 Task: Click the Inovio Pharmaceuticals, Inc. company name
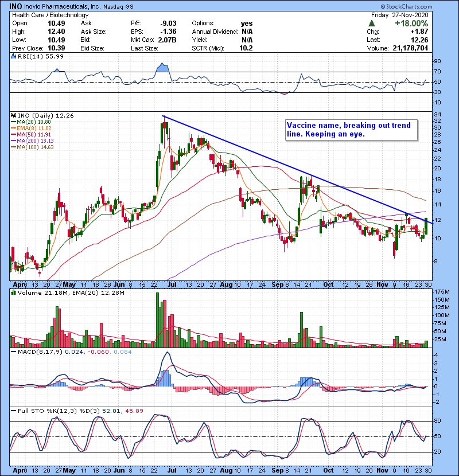click(62, 6)
